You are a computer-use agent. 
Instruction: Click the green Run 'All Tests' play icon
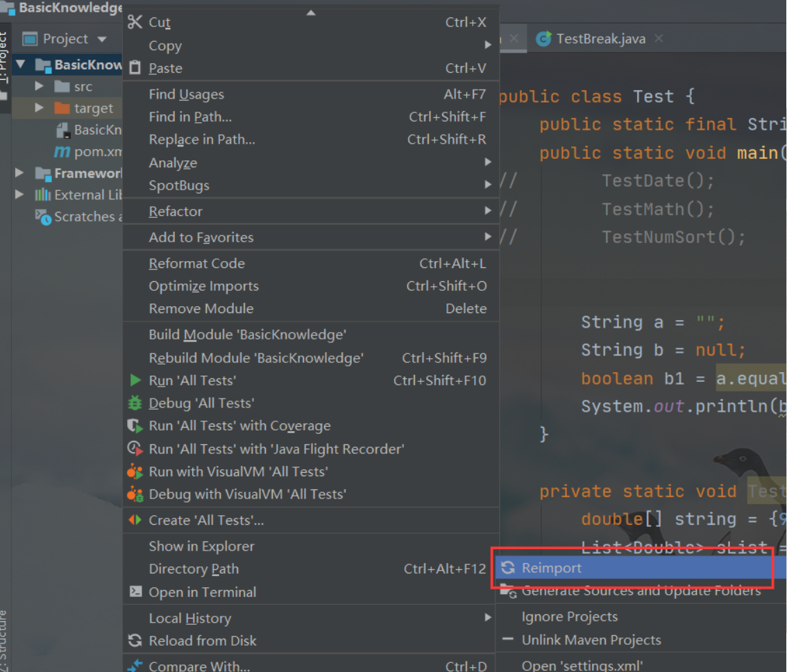pyautogui.click(x=135, y=380)
